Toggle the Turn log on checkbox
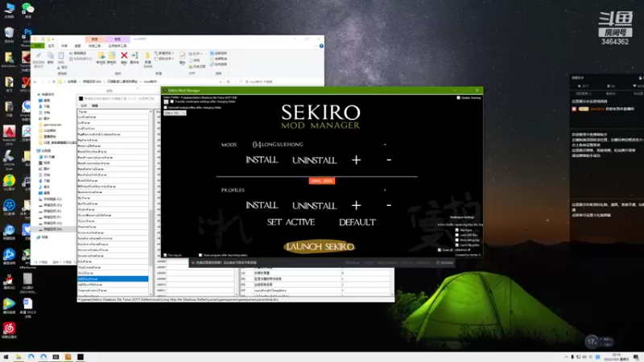 coord(166,255)
